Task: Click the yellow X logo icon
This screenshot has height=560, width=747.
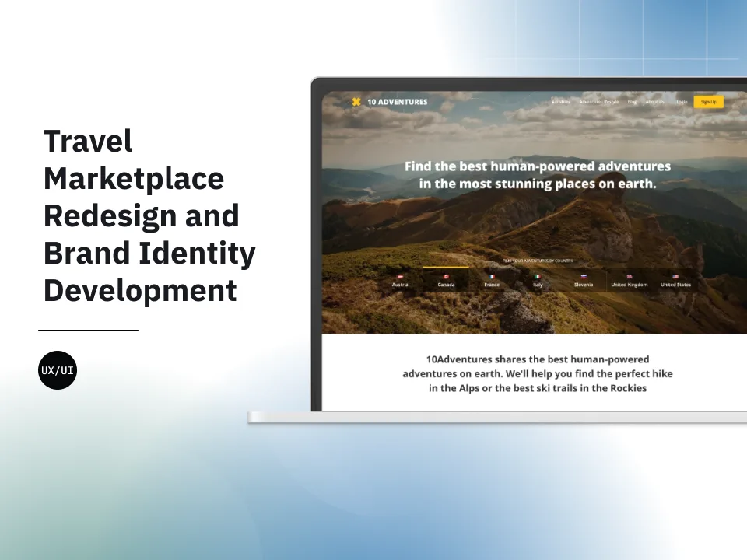Action: click(x=356, y=101)
